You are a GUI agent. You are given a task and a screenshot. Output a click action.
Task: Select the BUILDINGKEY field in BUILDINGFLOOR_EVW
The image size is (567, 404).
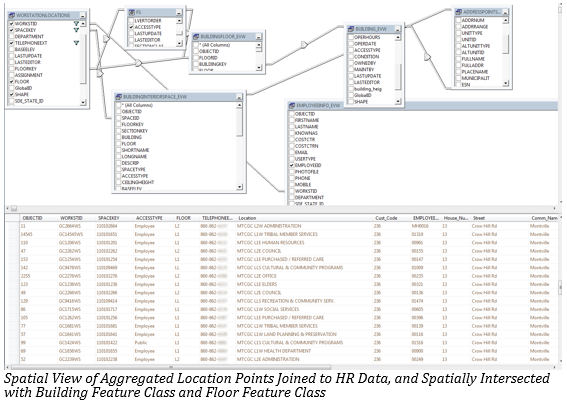point(213,64)
